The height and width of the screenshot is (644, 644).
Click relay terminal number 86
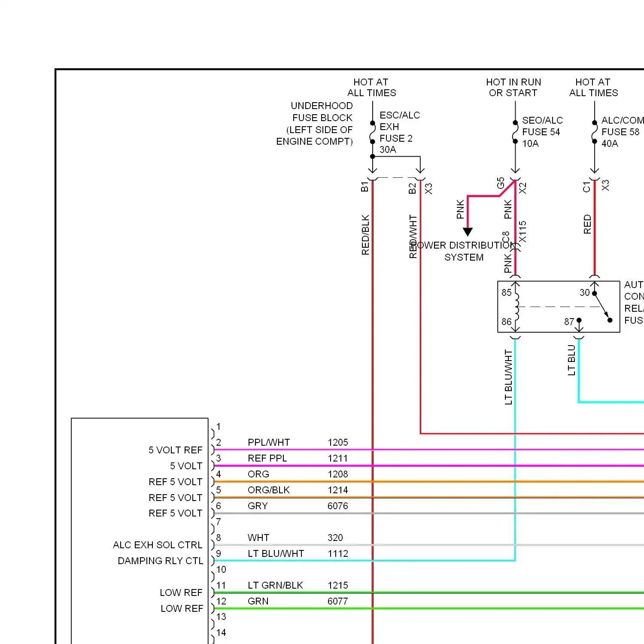[x=507, y=322]
